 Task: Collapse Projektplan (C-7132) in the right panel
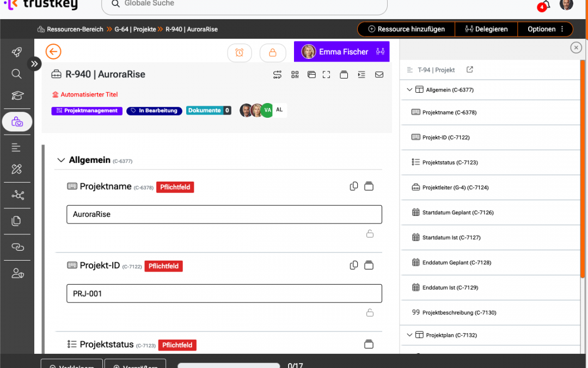(x=410, y=335)
